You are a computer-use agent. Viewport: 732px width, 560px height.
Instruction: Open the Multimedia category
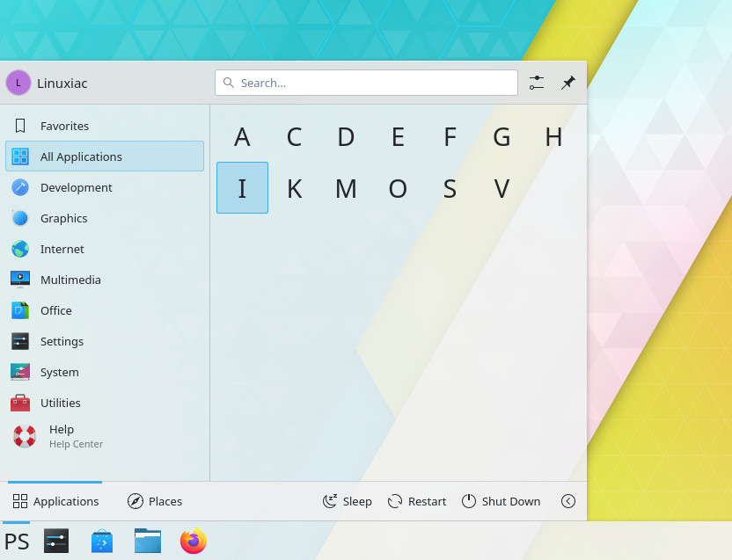tap(105, 280)
